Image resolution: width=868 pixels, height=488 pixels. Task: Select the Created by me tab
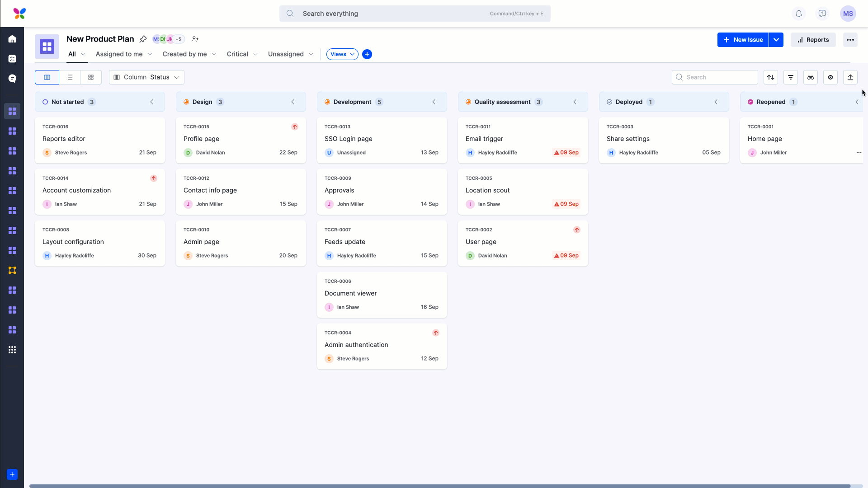point(184,54)
